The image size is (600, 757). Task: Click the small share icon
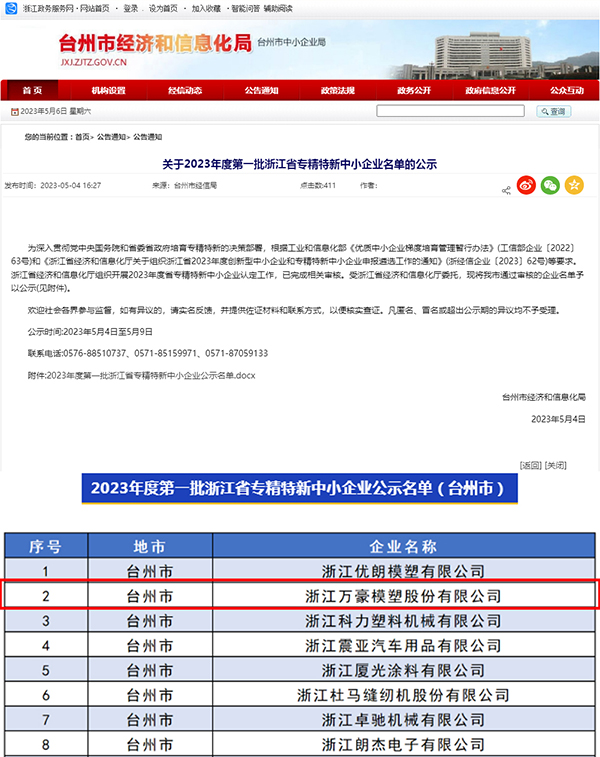(x=506, y=191)
